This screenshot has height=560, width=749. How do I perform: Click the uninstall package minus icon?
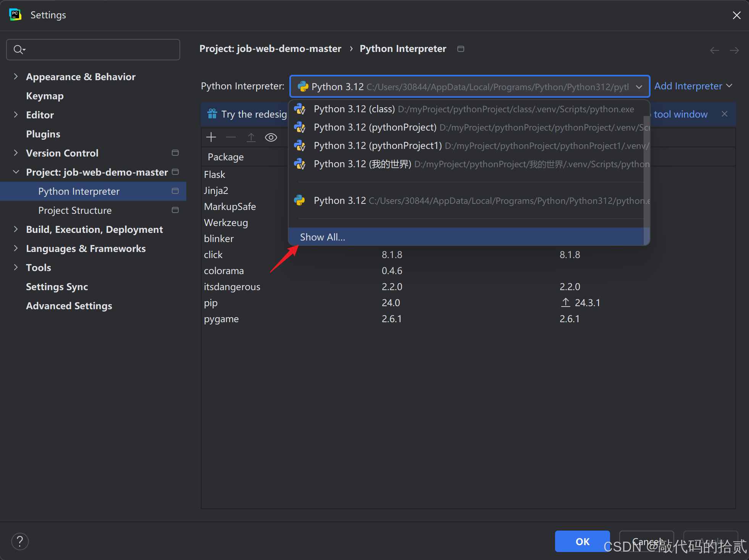coord(231,137)
